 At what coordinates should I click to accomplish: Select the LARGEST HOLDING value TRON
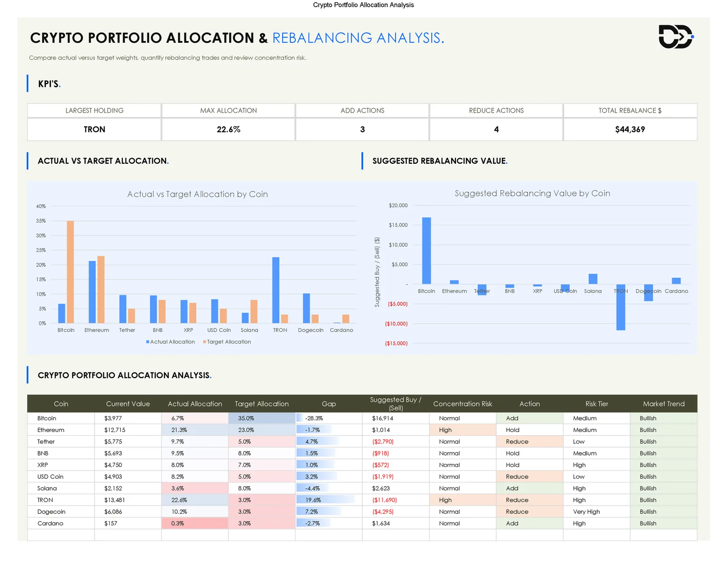[94, 130]
